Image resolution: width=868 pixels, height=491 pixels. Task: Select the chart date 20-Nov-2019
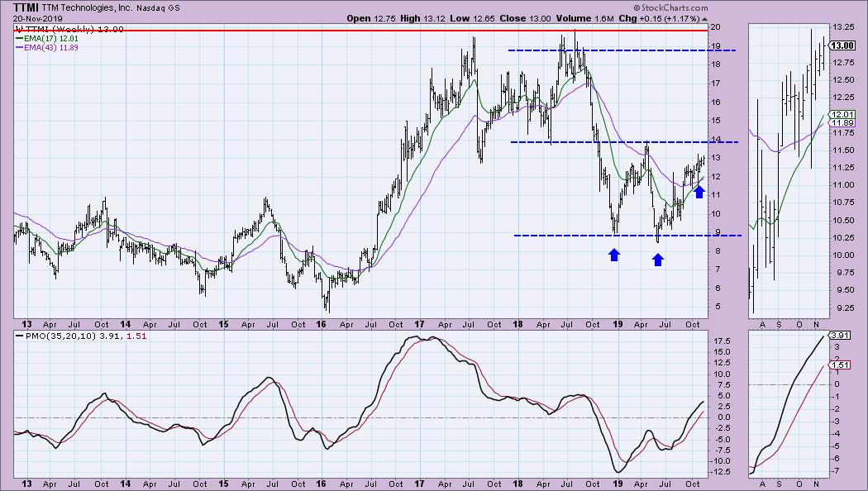(x=38, y=18)
